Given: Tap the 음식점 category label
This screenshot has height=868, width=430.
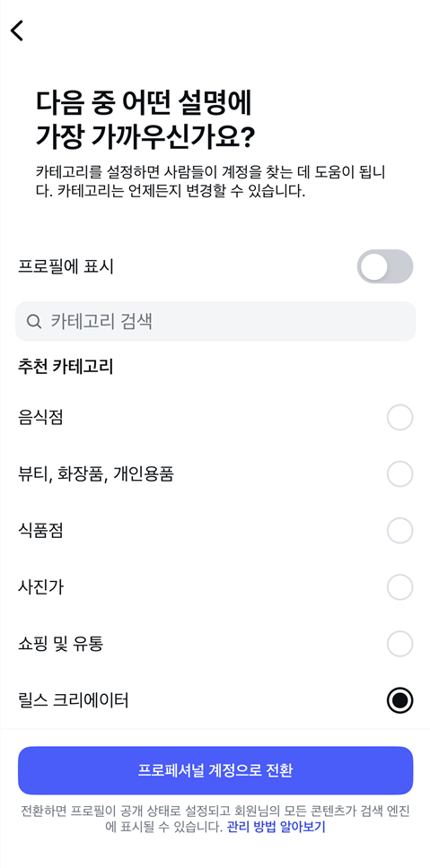Looking at the screenshot, I should pos(40,417).
